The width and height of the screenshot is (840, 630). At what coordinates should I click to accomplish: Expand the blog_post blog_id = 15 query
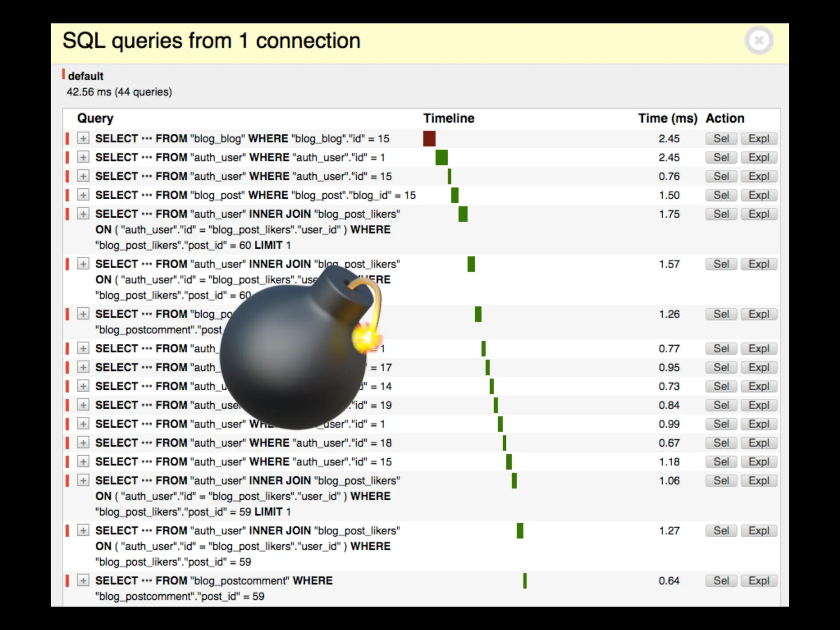(83, 195)
